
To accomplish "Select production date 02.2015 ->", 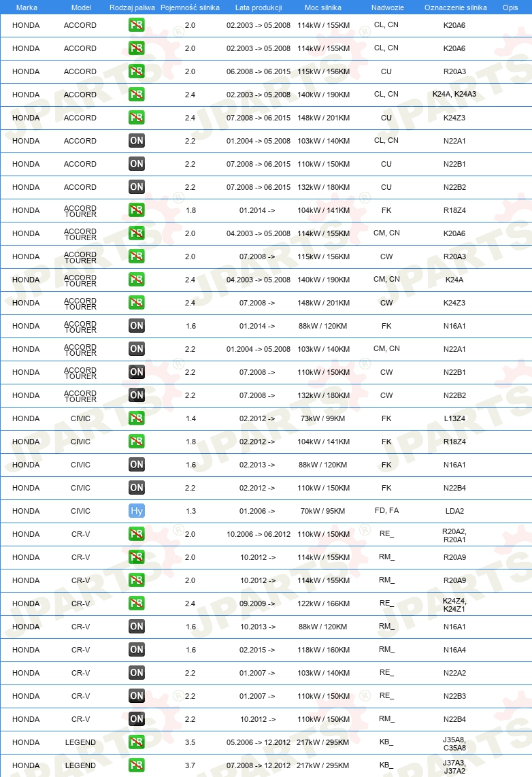I will pos(257,650).
